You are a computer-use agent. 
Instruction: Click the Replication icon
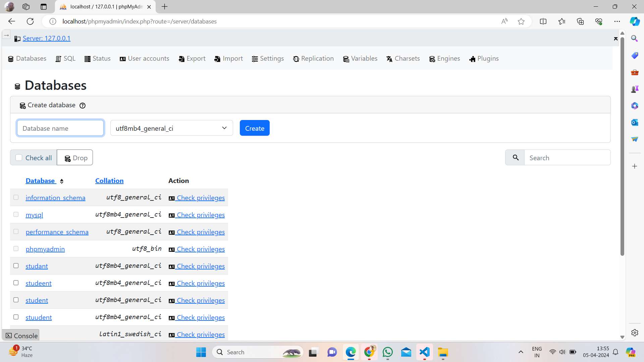click(297, 58)
